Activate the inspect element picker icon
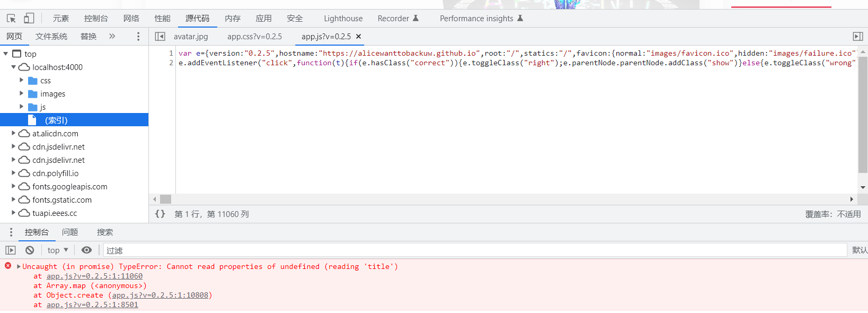 [x=11, y=19]
